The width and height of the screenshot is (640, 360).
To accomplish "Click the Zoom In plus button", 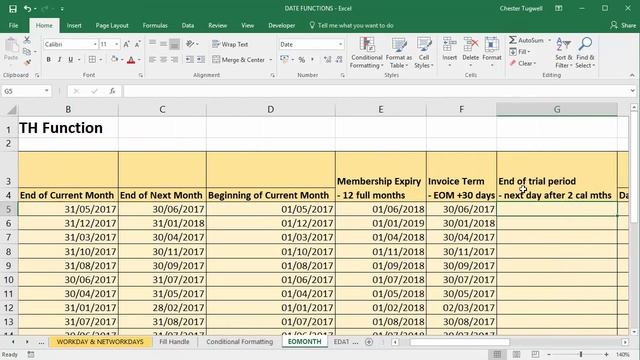I will click(607, 354).
